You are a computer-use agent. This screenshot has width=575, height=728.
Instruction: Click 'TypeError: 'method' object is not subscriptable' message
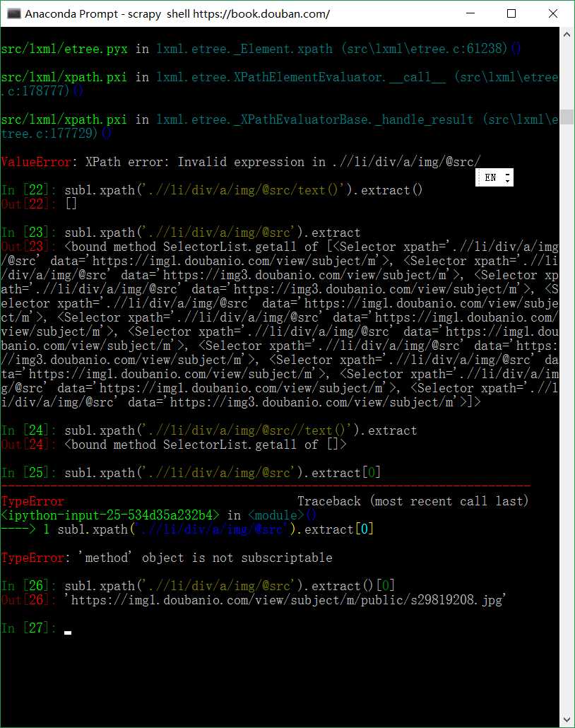click(167, 558)
